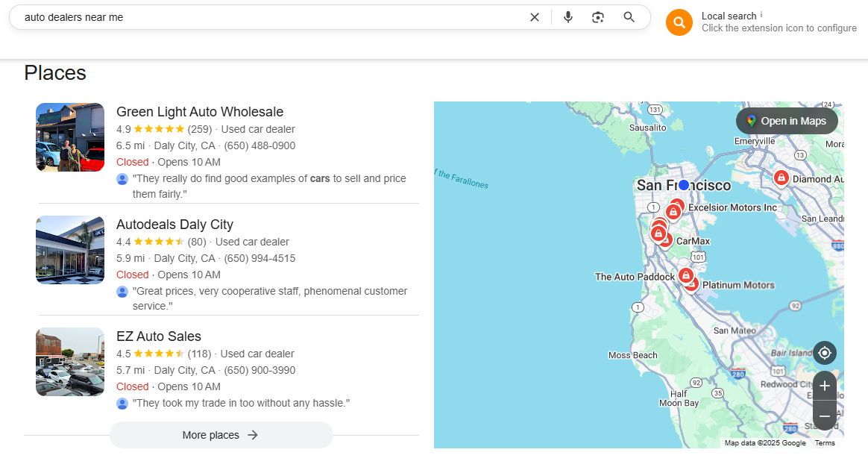Screen dimensions: 868x470
Task: Open in Maps button
Action: [x=787, y=121]
